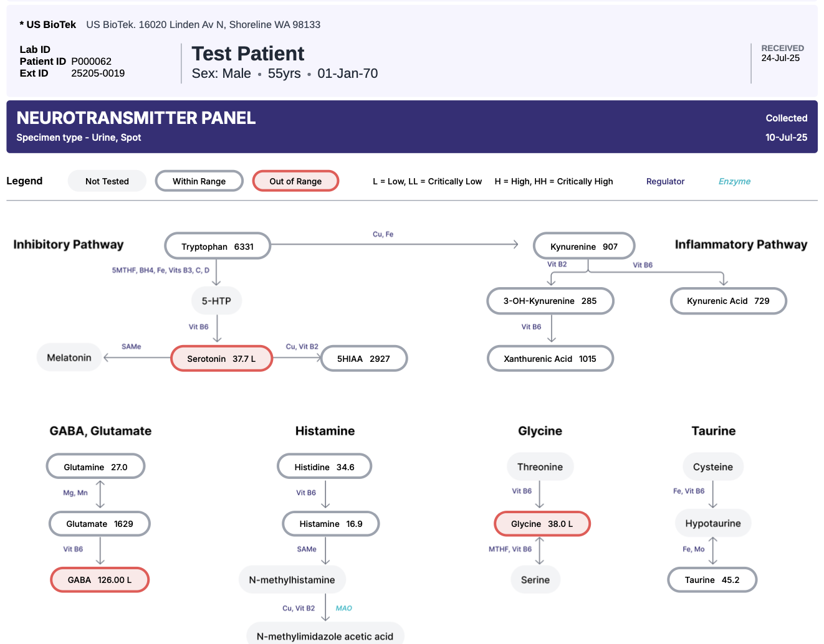Click the Not Tested legend pill
The image size is (824, 644).
pyautogui.click(x=107, y=181)
